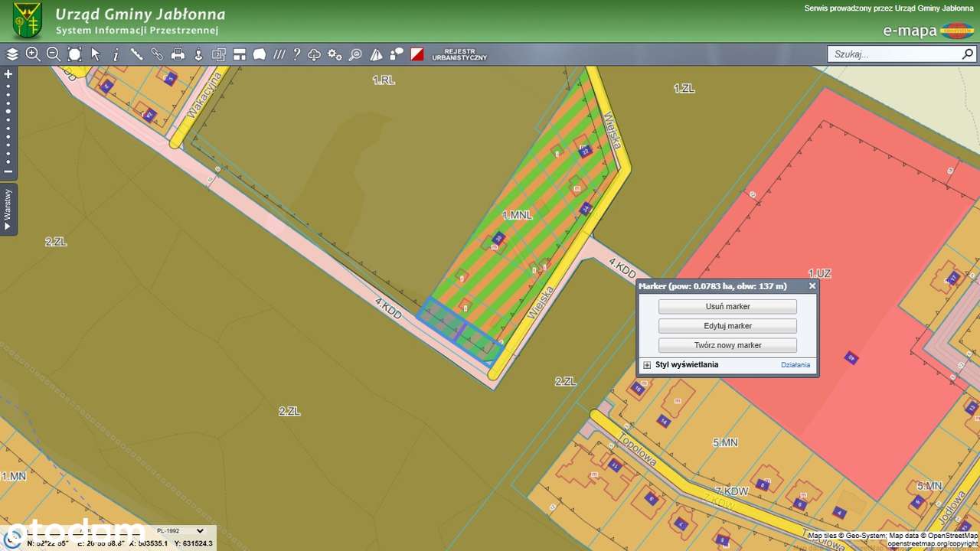
Task: Open the question mark help tool
Action: pyautogui.click(x=296, y=54)
